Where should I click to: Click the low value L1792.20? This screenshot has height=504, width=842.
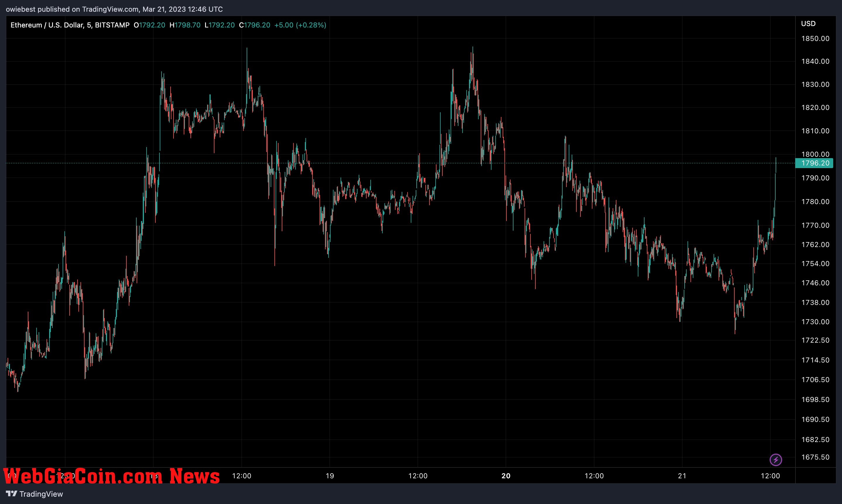coord(219,25)
